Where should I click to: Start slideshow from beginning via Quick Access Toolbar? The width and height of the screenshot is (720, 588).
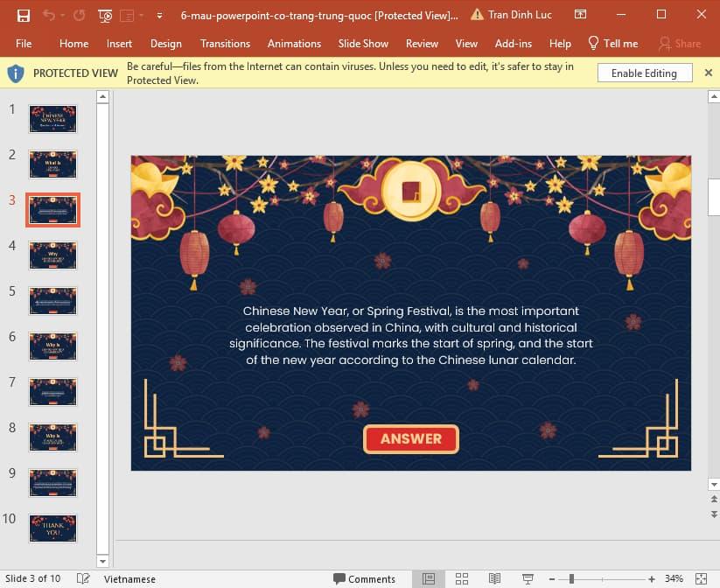tap(104, 15)
